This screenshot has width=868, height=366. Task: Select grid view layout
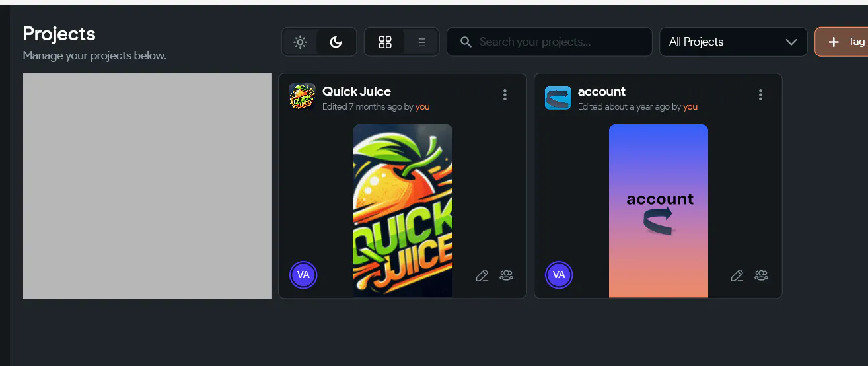click(385, 42)
